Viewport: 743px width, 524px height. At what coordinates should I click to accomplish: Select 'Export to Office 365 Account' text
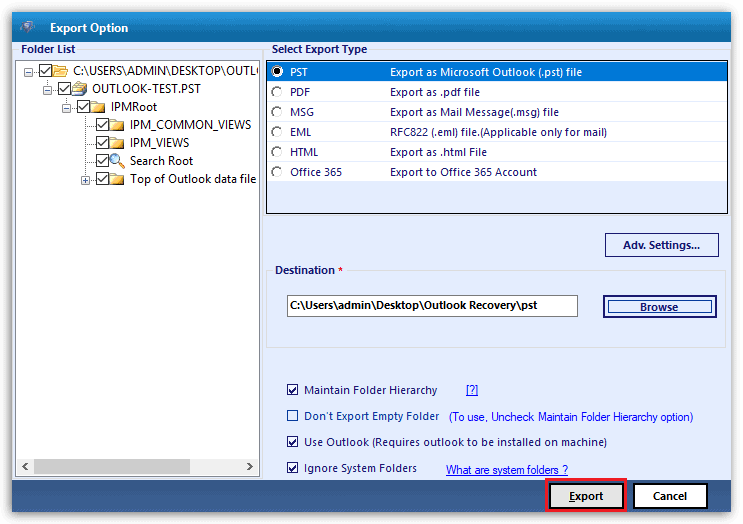coord(463,172)
